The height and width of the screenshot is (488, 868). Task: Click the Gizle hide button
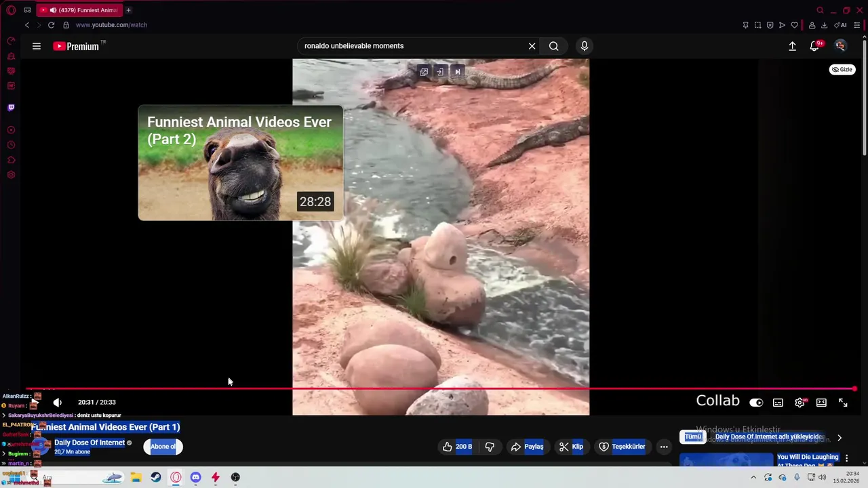[x=842, y=69]
